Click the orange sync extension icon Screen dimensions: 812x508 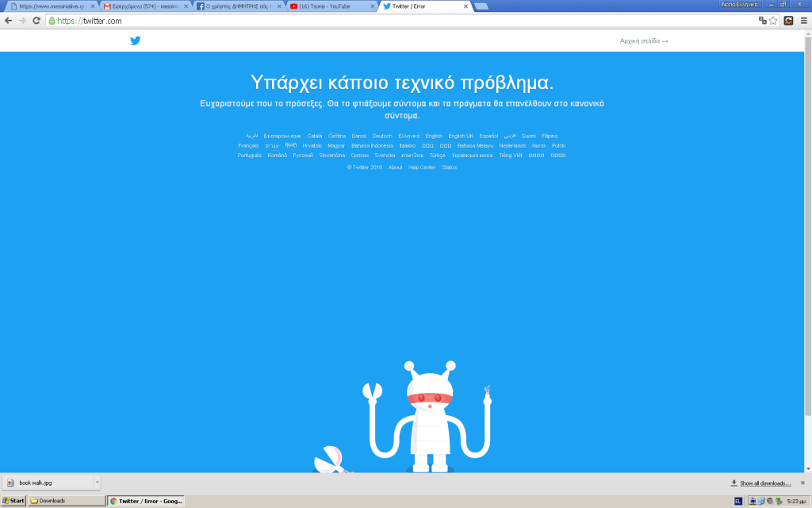789,21
